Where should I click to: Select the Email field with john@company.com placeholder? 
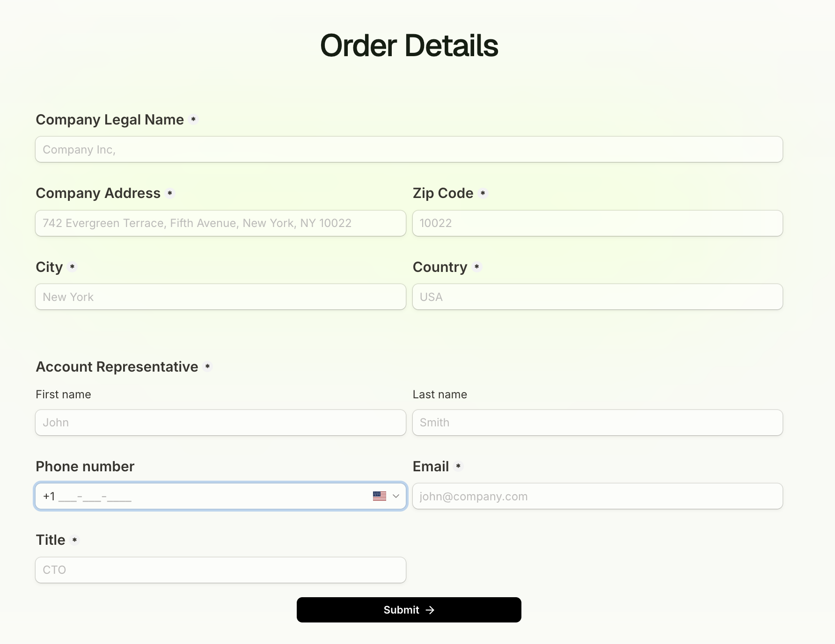coord(597,496)
